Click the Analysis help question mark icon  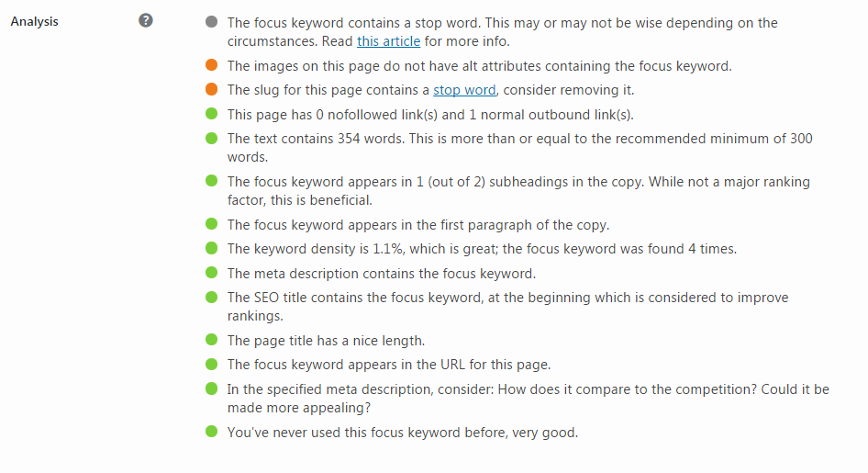[146, 20]
